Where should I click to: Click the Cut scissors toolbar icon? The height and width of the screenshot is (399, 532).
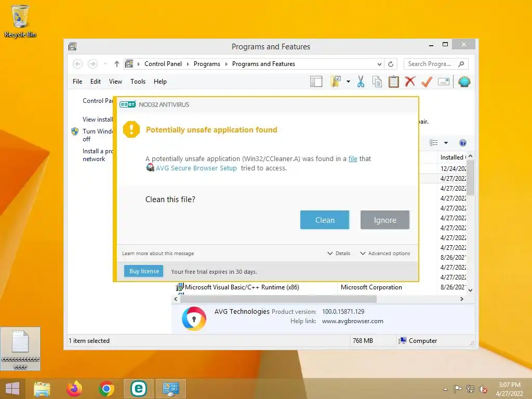tap(361, 82)
